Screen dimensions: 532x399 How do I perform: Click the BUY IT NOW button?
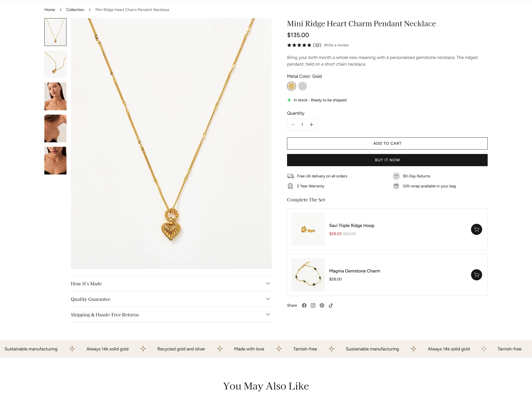tap(387, 160)
